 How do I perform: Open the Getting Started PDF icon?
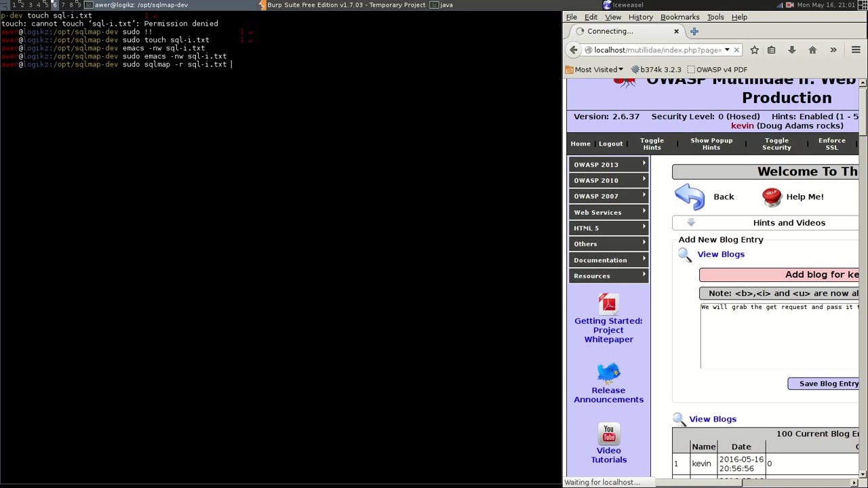(x=608, y=303)
